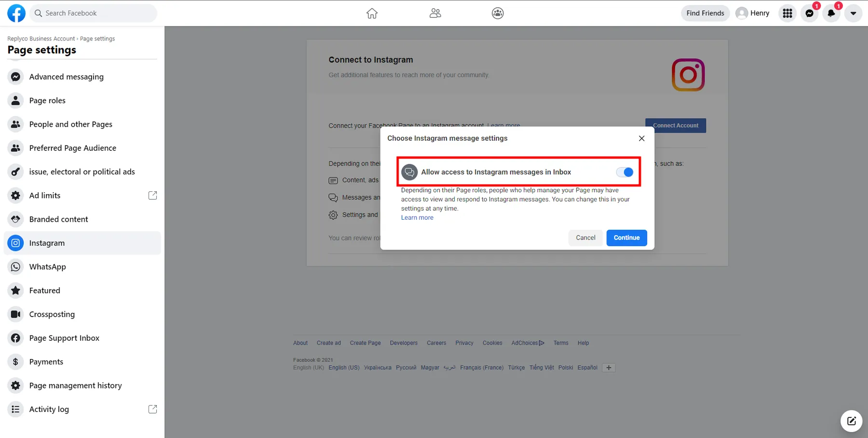Open the Developers footer link
868x438 pixels.
click(404, 343)
